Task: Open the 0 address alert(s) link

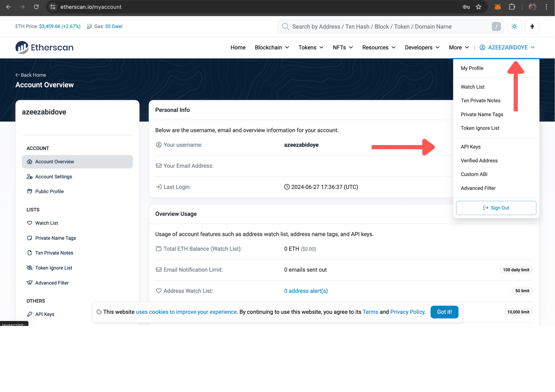Action: [x=306, y=291]
